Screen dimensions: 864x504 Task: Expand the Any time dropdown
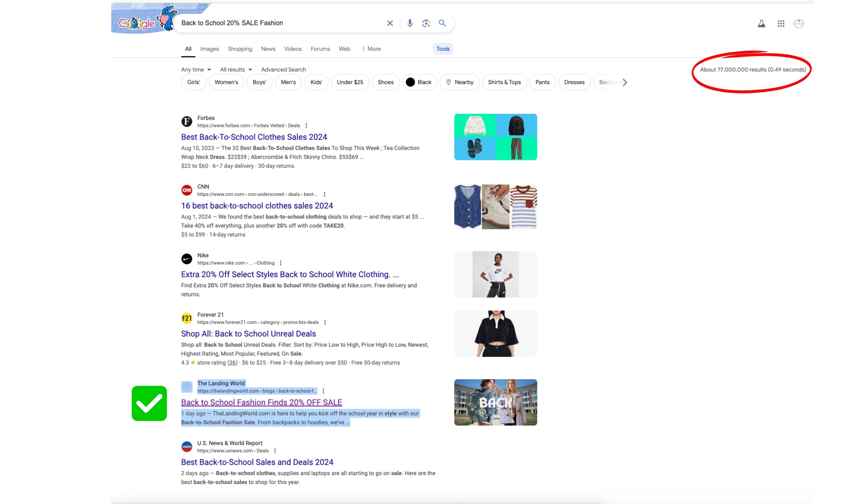196,69
